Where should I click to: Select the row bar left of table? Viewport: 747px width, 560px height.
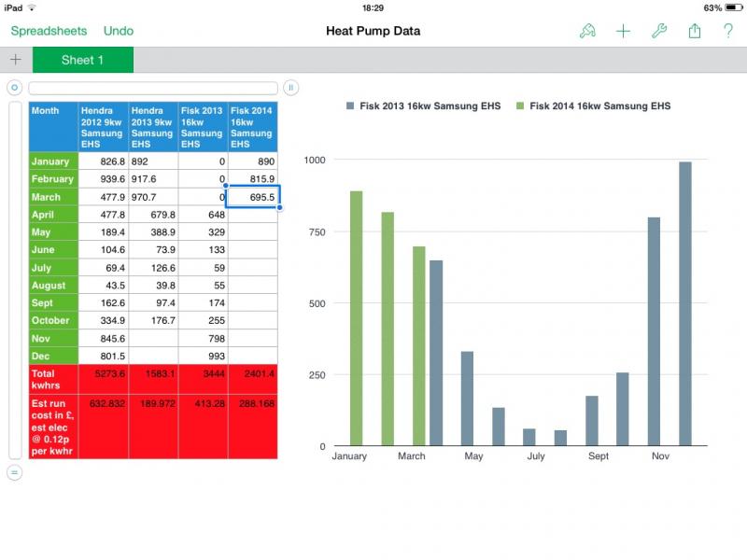pyautogui.click(x=14, y=280)
